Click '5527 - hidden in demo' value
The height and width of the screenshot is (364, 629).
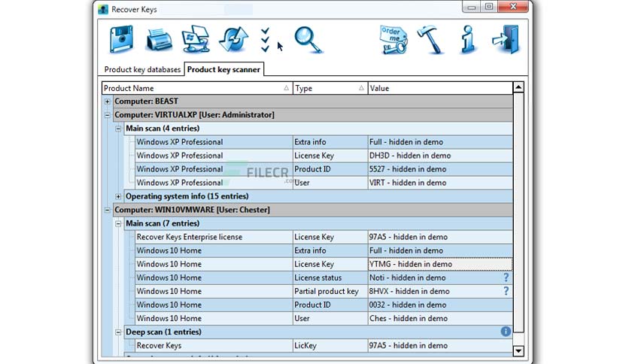click(x=408, y=169)
